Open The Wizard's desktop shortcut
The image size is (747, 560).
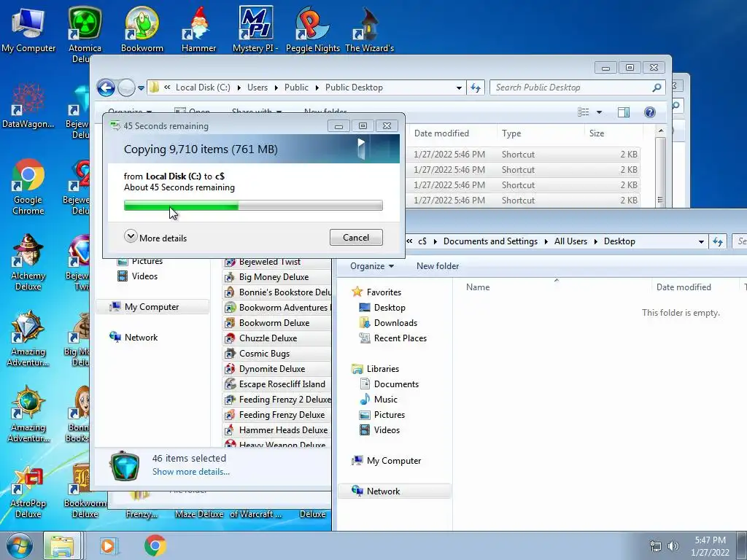pyautogui.click(x=369, y=29)
